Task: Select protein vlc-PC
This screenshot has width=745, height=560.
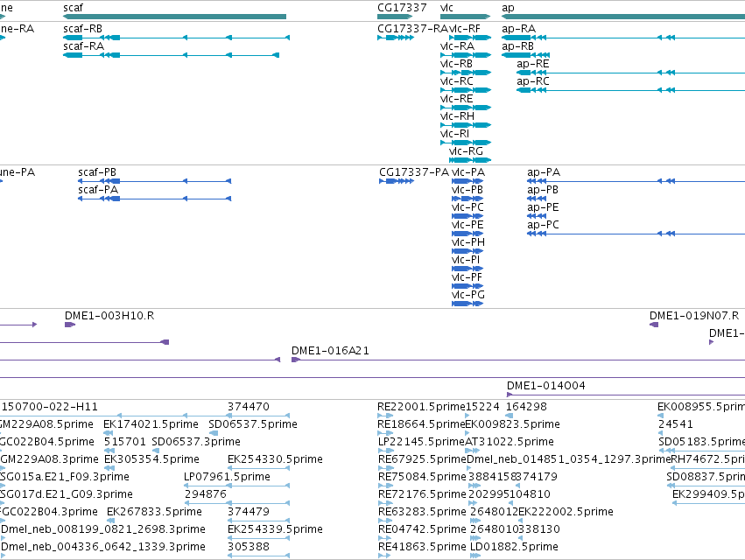Action: [467, 207]
